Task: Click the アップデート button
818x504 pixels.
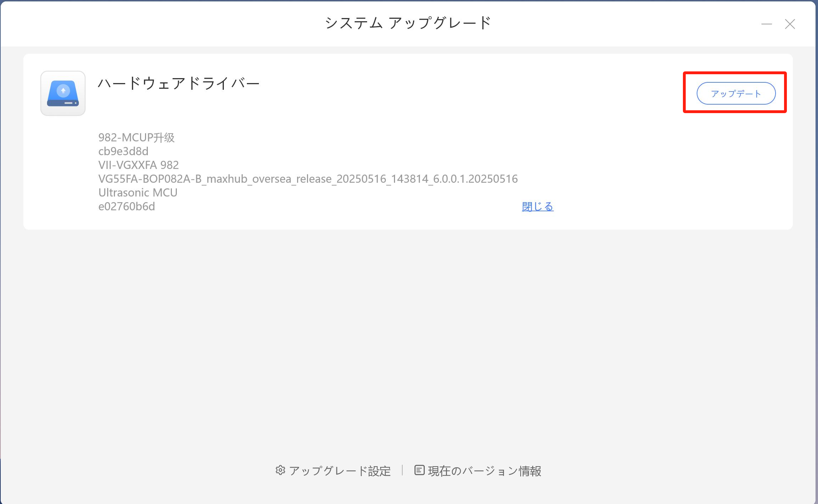Action: [736, 93]
